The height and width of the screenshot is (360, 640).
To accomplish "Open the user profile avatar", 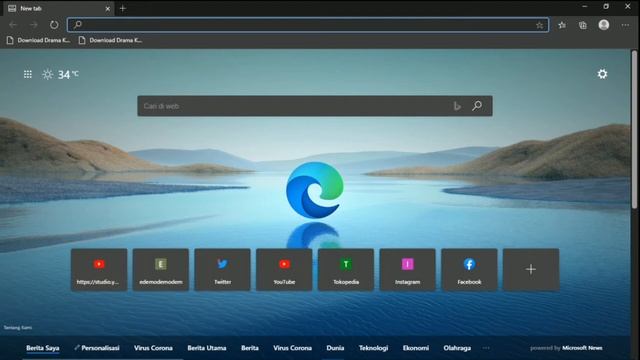I will (x=604, y=25).
